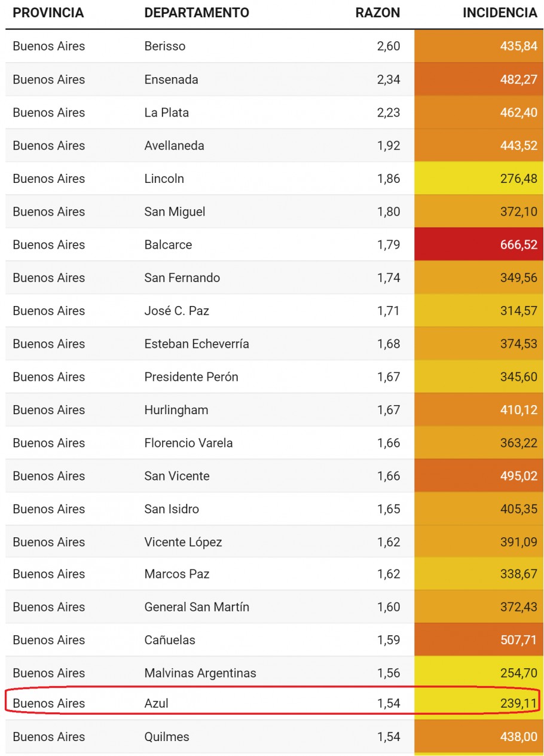
Task: Click the Avellaneda razon value 1,92
Action: pos(389,145)
